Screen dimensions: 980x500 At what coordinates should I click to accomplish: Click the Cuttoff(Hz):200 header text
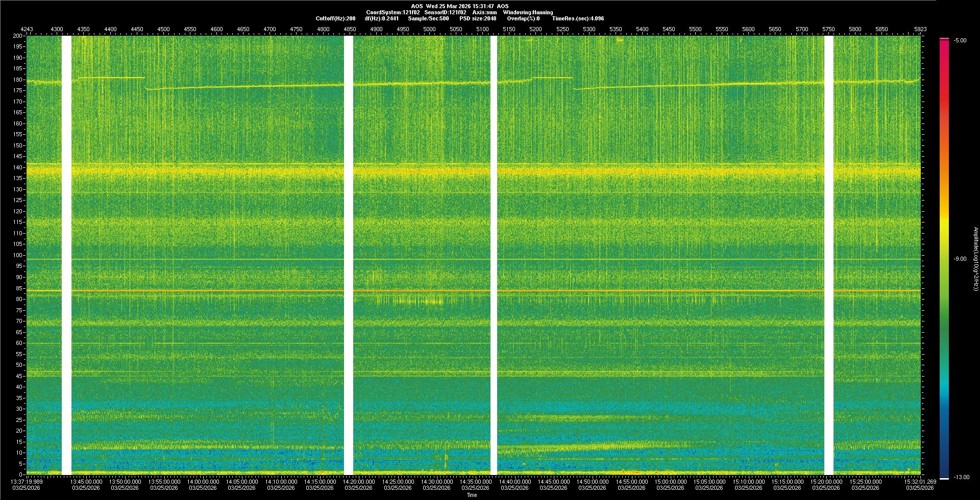pos(335,18)
